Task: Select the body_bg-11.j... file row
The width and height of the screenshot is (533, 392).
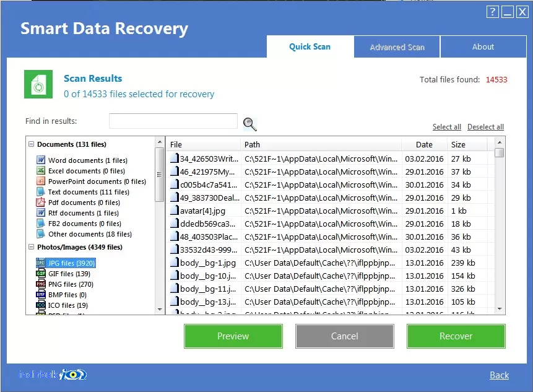Action: click(x=331, y=289)
